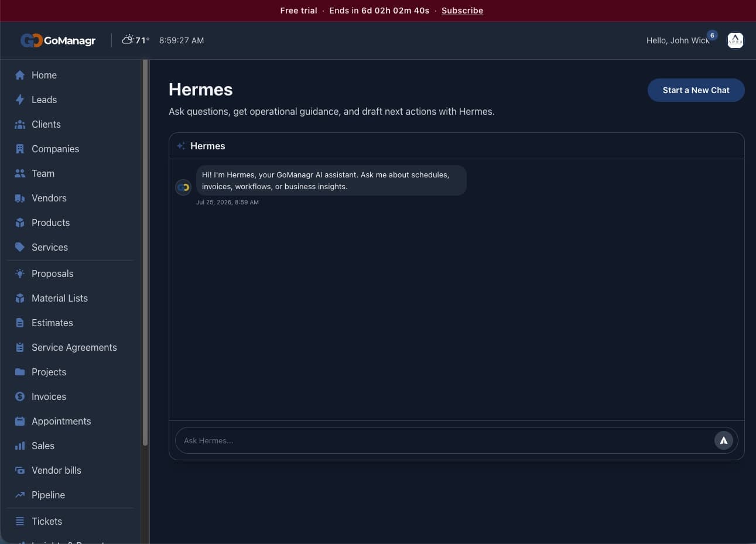756x544 pixels.
Task: Click the Clients group icon
Action: 20,124
